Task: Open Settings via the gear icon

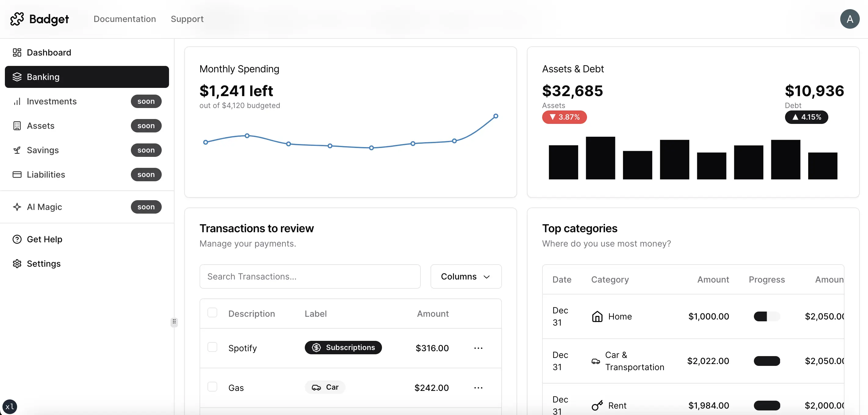Action: pos(17,264)
